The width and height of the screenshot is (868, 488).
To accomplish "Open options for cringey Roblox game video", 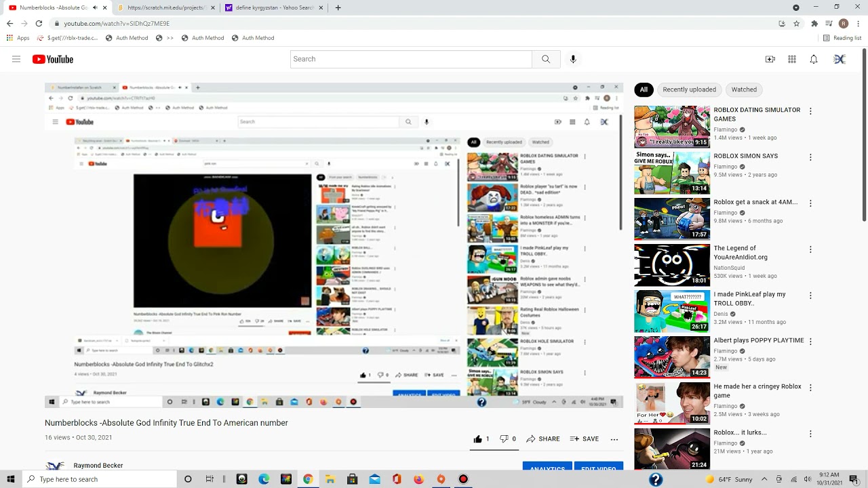I will 810,388.
